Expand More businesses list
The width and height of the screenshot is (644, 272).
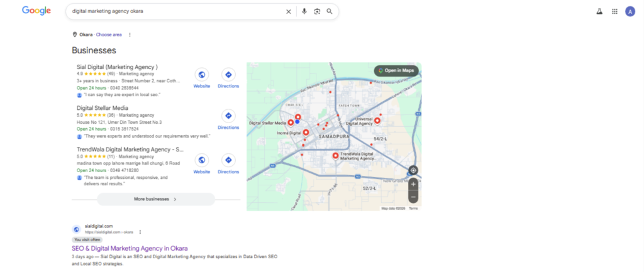click(x=156, y=199)
